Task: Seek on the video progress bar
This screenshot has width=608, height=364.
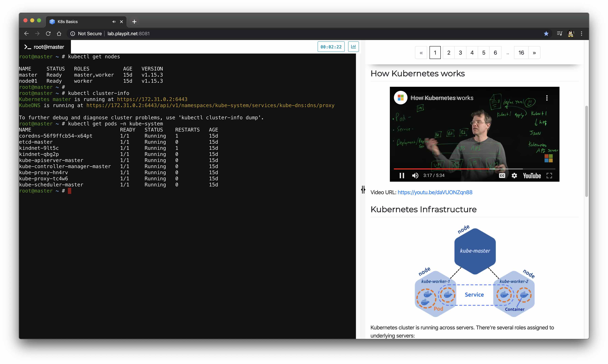Action: click(474, 169)
